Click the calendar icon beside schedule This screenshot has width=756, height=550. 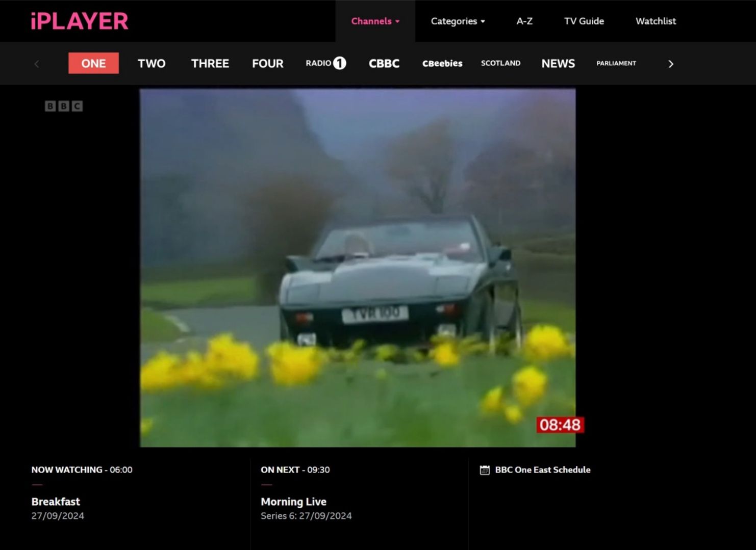click(x=485, y=470)
